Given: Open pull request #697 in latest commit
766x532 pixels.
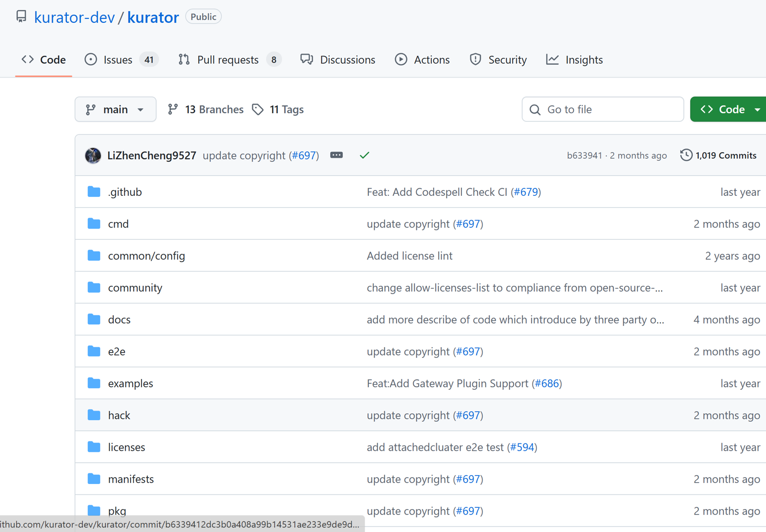Looking at the screenshot, I should pyautogui.click(x=304, y=155).
